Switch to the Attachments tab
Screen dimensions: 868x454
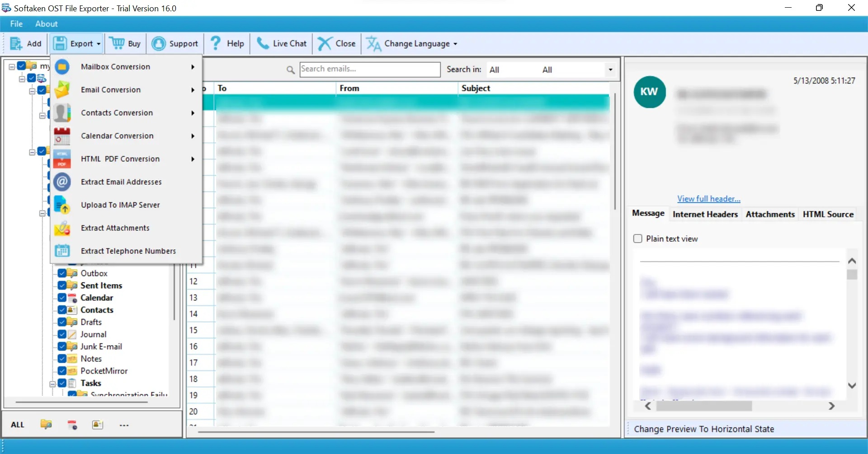coord(770,214)
